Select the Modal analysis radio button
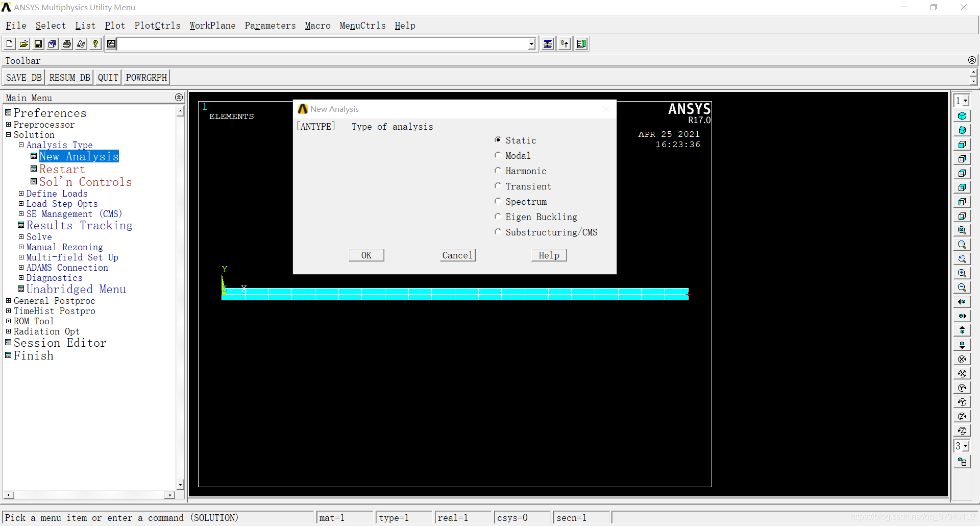980x526 pixels. tap(498, 155)
